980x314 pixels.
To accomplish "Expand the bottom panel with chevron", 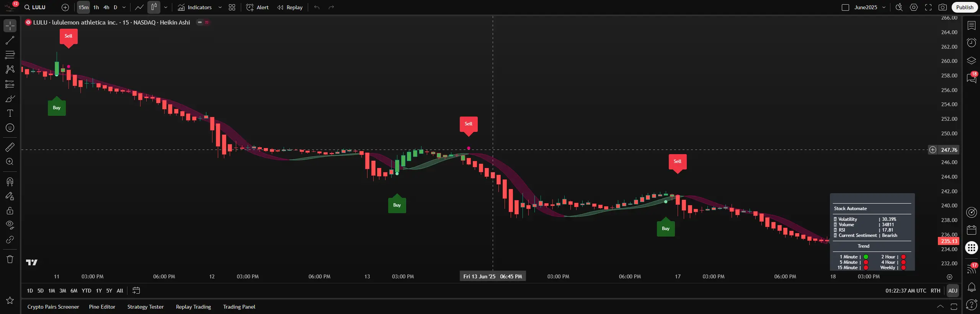I will coord(940,307).
